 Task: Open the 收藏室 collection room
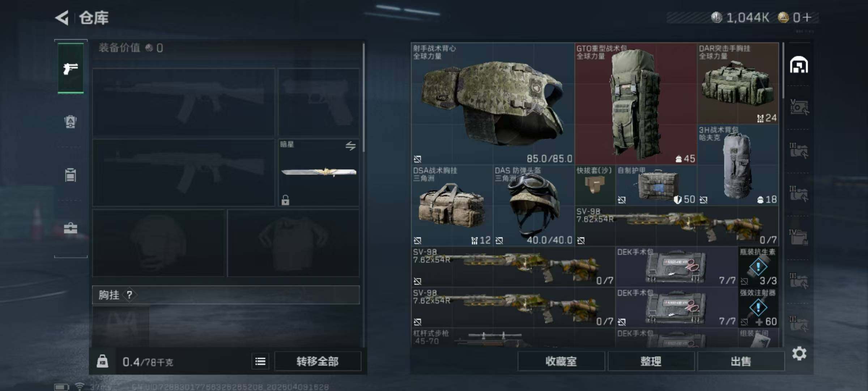coord(561,361)
